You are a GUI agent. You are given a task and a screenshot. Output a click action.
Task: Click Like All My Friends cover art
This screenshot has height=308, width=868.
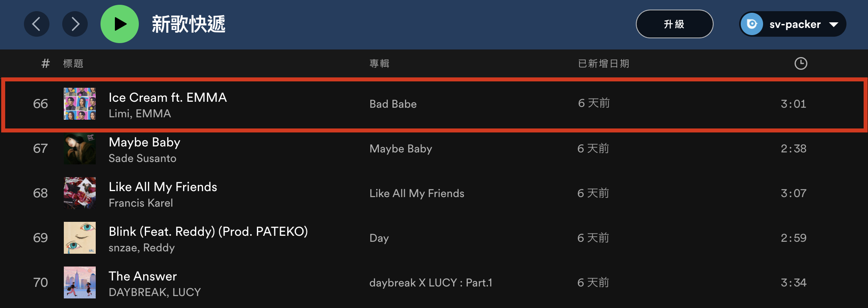tap(80, 193)
